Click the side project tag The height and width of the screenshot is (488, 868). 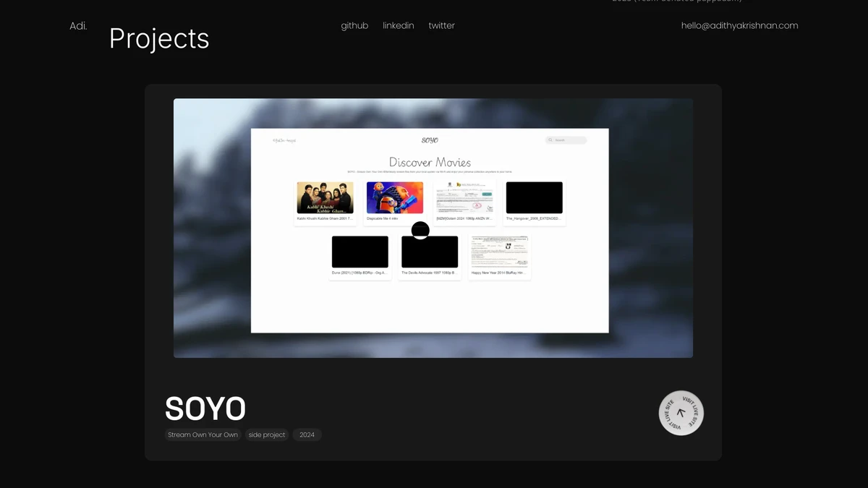(267, 435)
